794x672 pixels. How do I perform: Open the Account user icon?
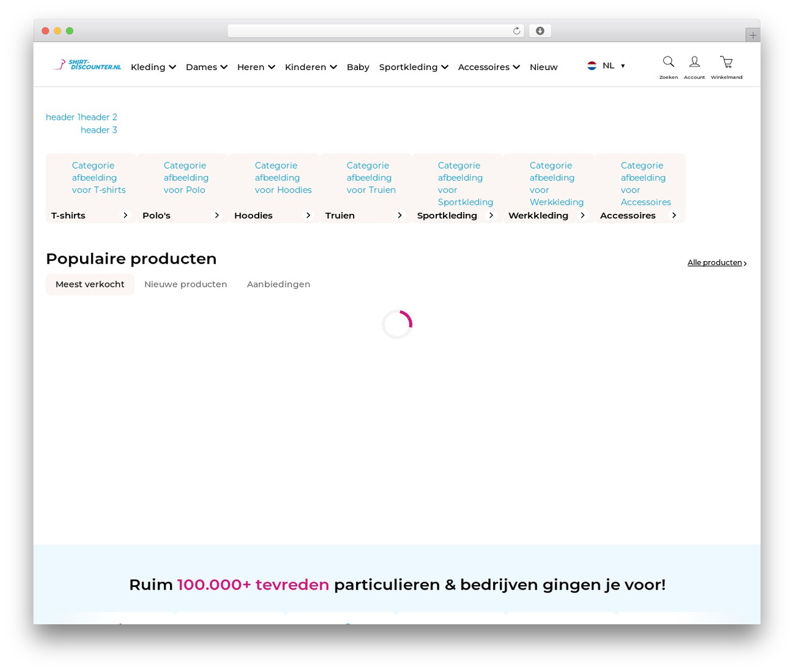694,61
